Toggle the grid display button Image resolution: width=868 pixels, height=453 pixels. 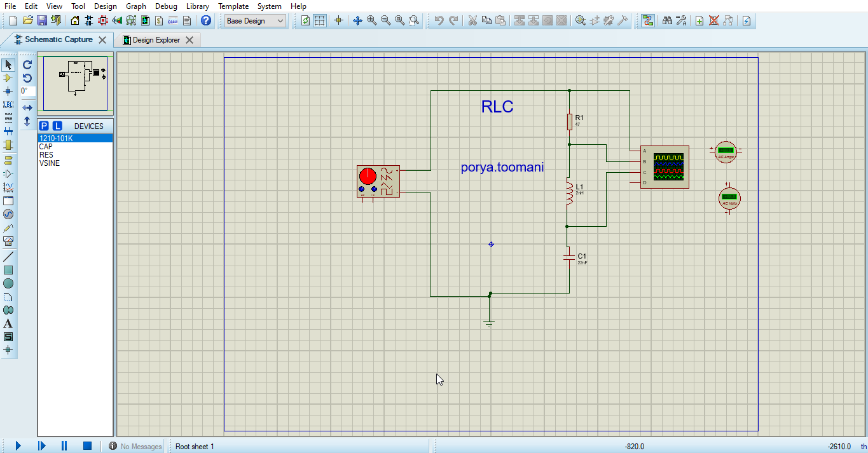click(x=319, y=20)
